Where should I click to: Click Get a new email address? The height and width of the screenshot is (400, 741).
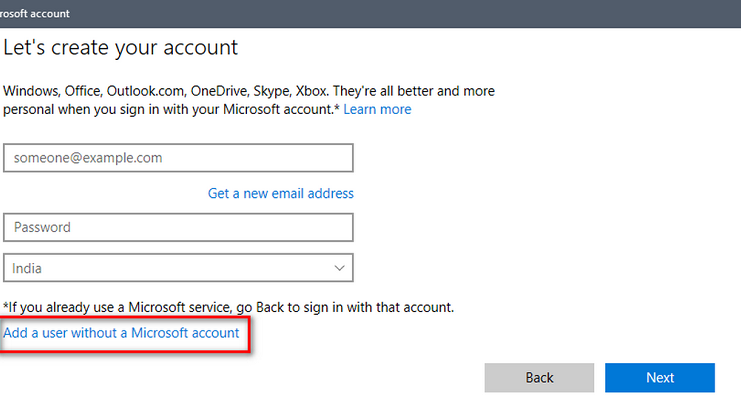[281, 193]
